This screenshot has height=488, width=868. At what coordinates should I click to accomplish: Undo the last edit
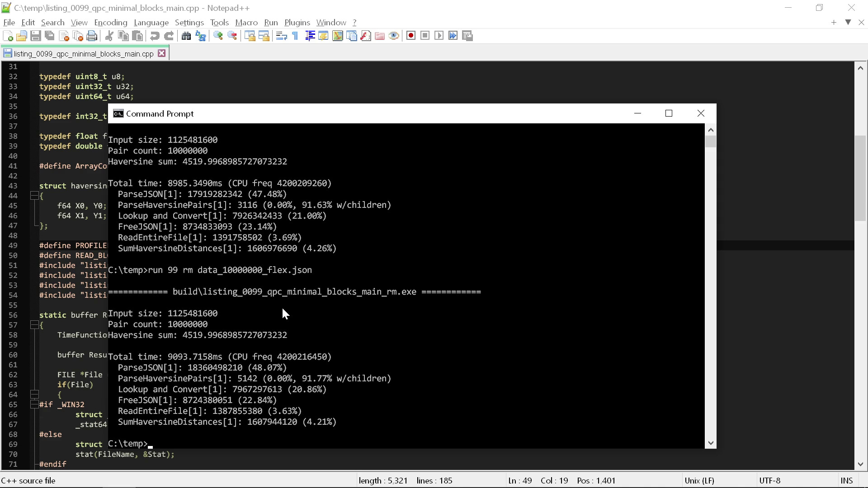[x=154, y=36]
